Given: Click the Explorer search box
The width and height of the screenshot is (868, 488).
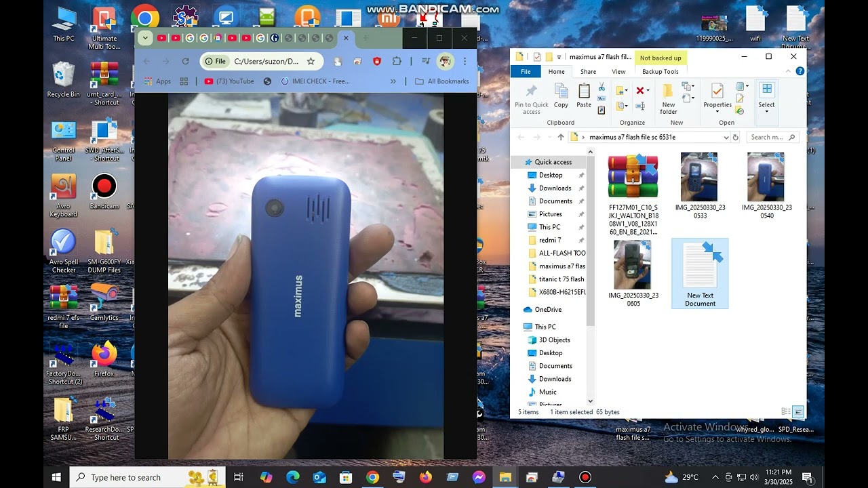Looking at the screenshot, I should (x=772, y=137).
